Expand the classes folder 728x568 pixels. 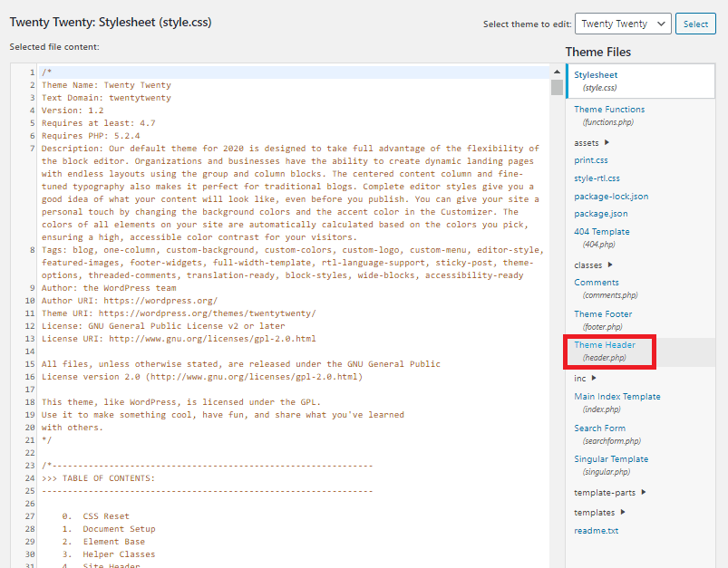593,265
